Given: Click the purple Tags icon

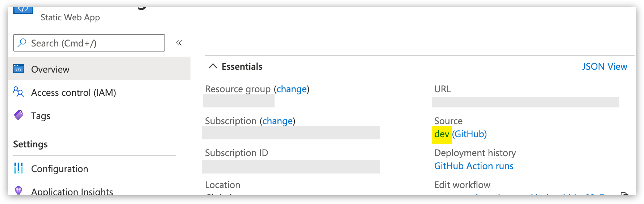Looking at the screenshot, I should point(18,115).
